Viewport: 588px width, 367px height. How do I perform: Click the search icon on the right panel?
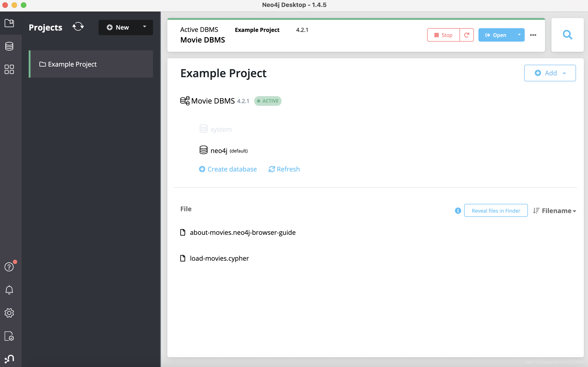click(x=568, y=35)
